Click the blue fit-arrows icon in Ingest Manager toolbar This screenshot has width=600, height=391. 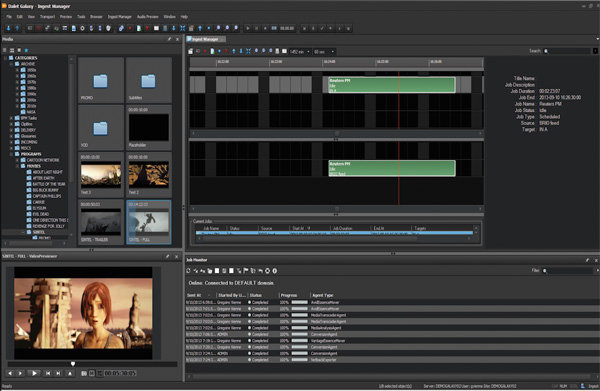pos(248,51)
